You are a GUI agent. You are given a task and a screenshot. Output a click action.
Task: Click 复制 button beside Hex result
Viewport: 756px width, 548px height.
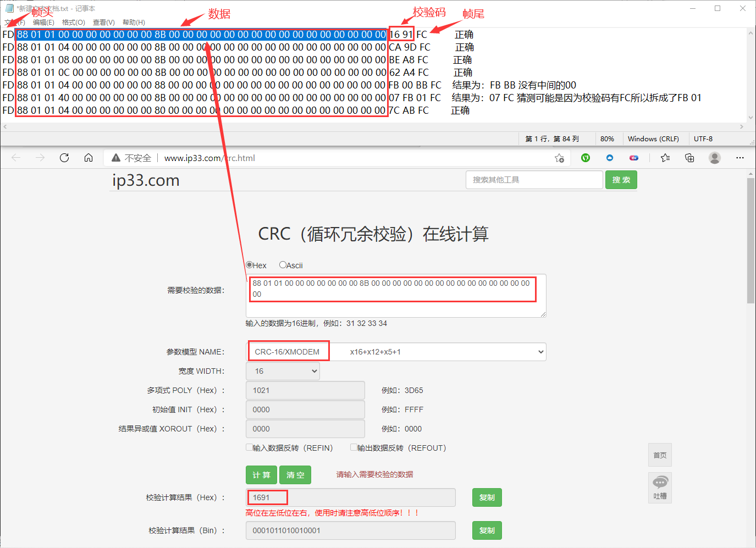487,497
